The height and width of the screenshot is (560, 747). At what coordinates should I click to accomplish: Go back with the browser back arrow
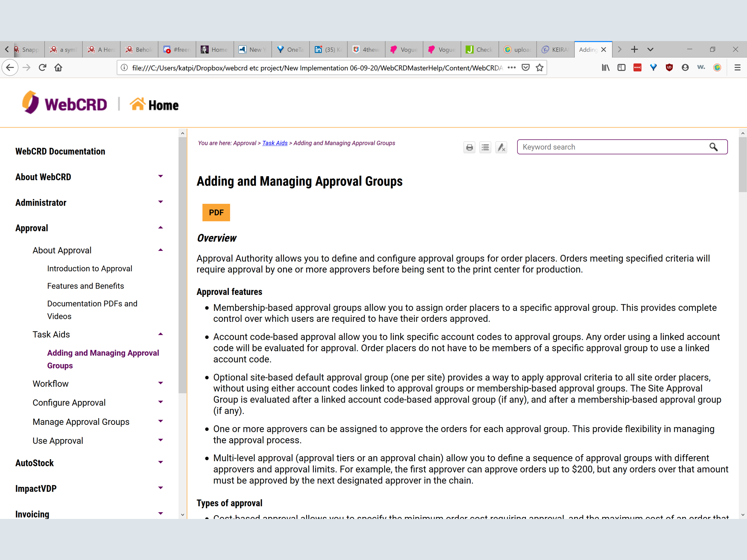[10, 68]
